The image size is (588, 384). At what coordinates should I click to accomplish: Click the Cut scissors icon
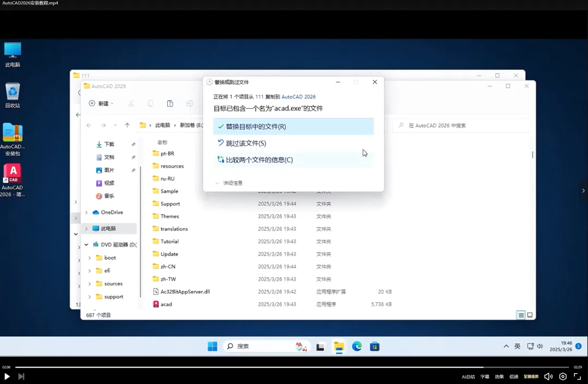[131, 103]
